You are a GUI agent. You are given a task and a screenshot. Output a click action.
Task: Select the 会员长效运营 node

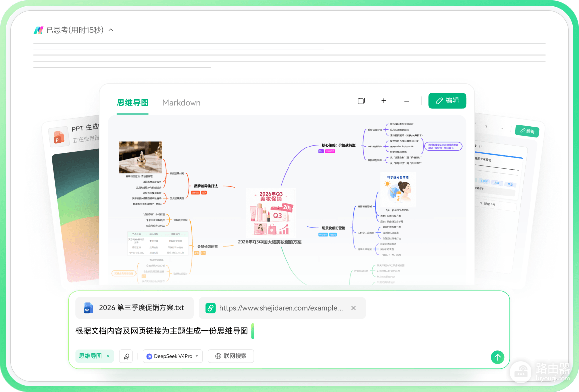[207, 246]
